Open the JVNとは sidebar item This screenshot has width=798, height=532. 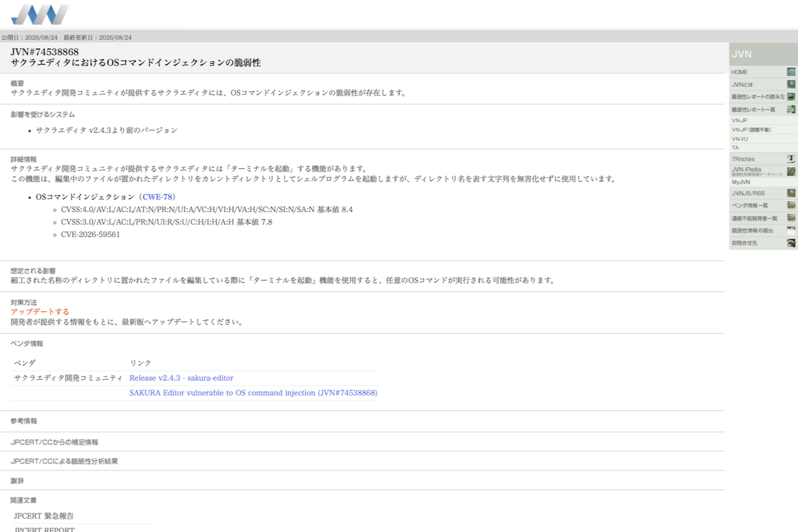[763, 84]
